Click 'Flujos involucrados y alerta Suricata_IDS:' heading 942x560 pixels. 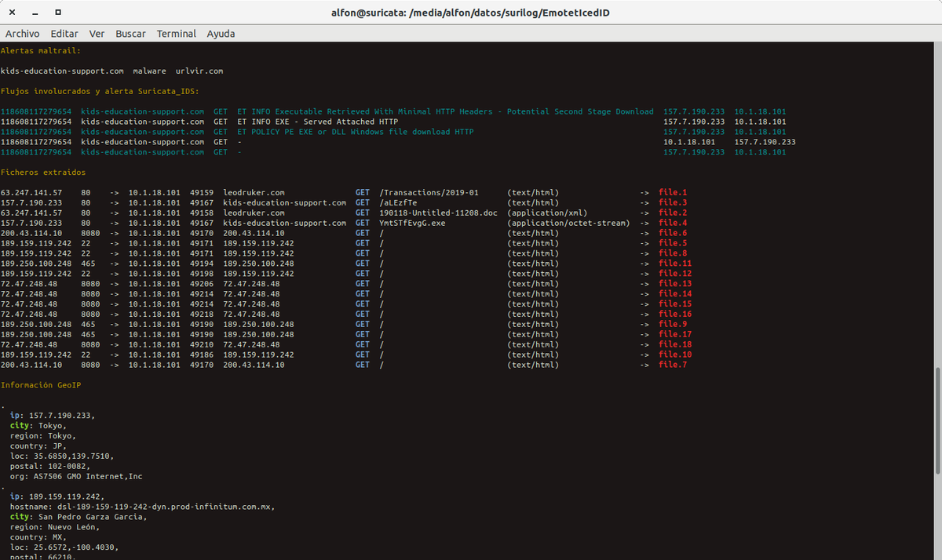click(100, 92)
